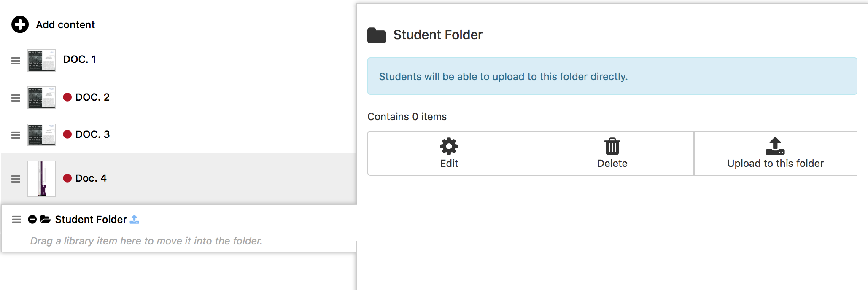The image size is (868, 290).
Task: Toggle the red status dot on DOC. 3
Action: point(67,134)
